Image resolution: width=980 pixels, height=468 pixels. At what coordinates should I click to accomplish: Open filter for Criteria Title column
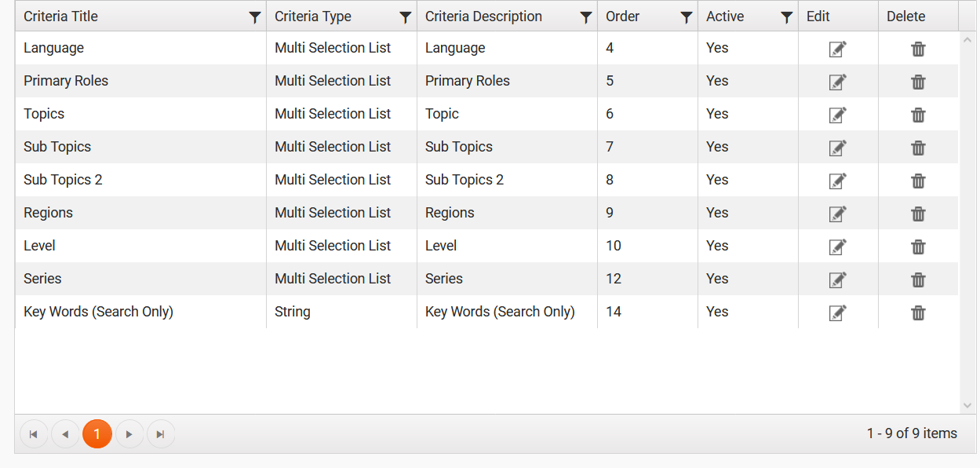254,17
